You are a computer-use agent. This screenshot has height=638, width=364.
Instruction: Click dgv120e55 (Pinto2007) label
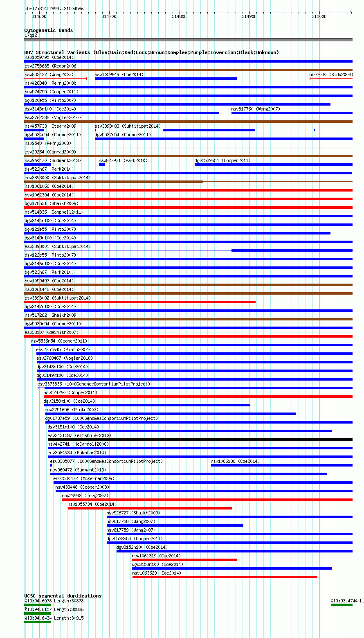pos(50,100)
